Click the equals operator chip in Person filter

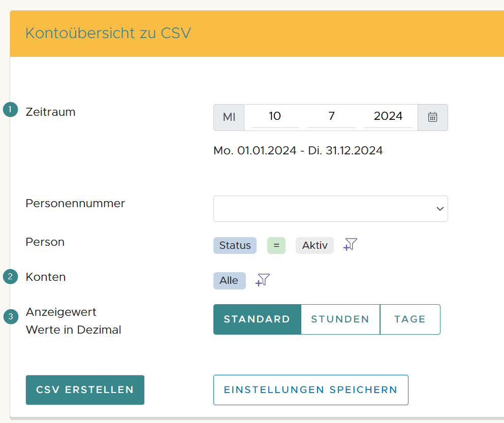tap(276, 245)
